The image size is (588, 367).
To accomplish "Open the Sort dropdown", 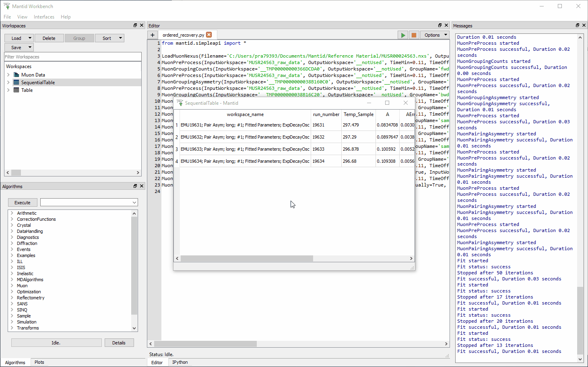I will pos(109,38).
